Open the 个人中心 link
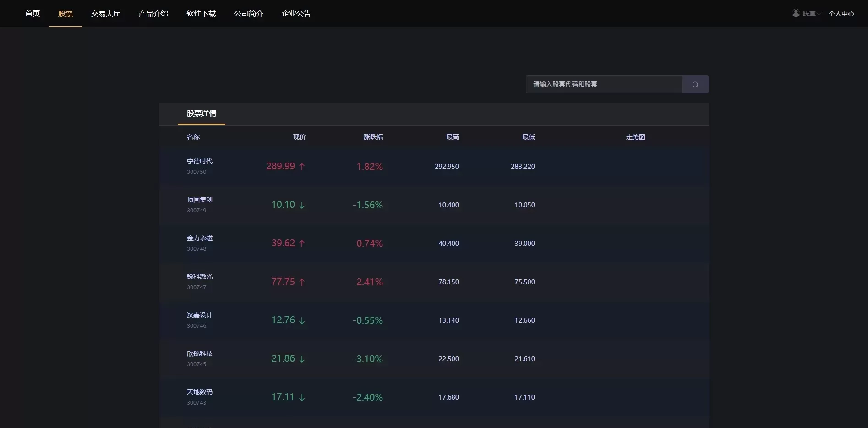This screenshot has width=868, height=428. pos(841,14)
